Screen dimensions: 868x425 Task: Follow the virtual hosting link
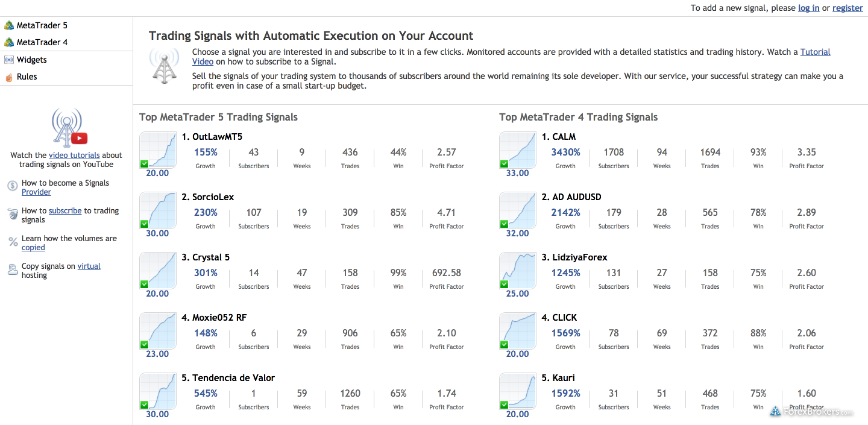(89, 266)
